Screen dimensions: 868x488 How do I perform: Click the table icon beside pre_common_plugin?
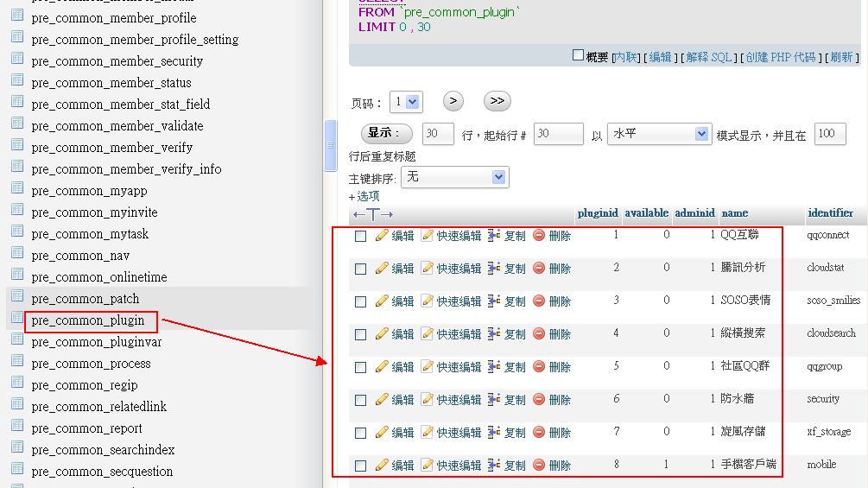(x=16, y=319)
